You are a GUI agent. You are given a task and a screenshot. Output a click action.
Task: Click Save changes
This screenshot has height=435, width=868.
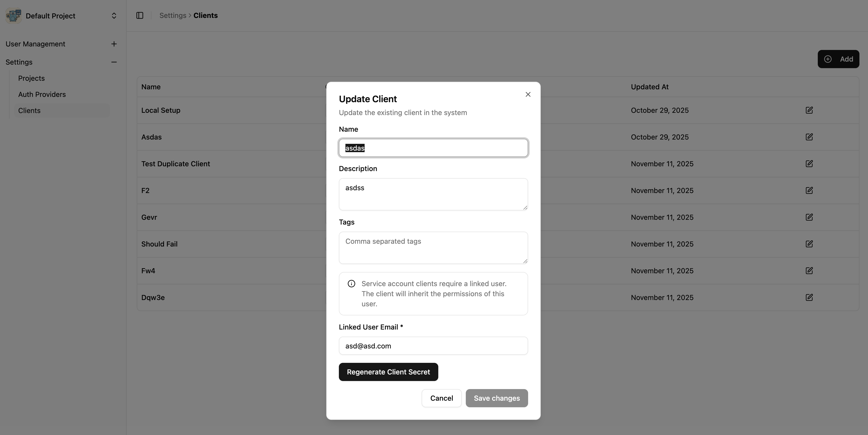497,398
